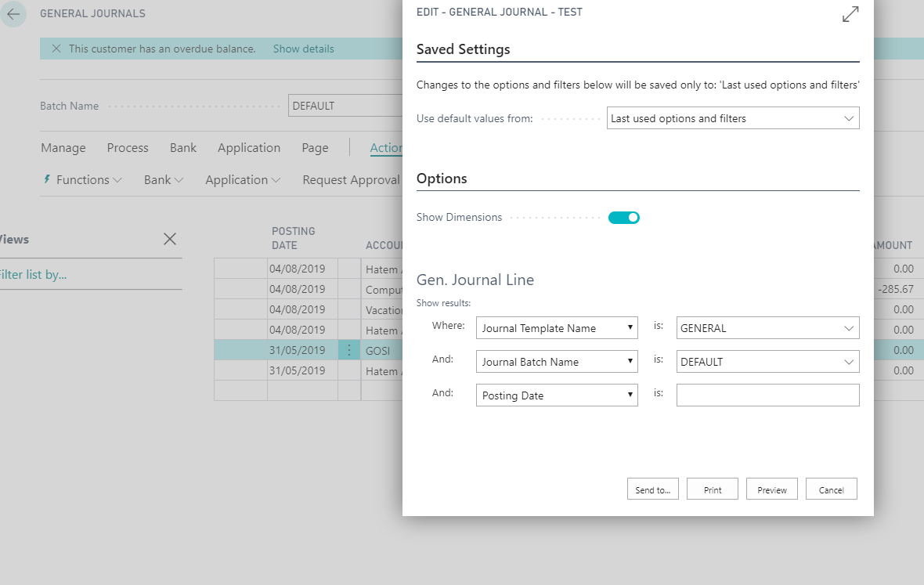
Task: Click the Show details link
Action: [304, 49]
